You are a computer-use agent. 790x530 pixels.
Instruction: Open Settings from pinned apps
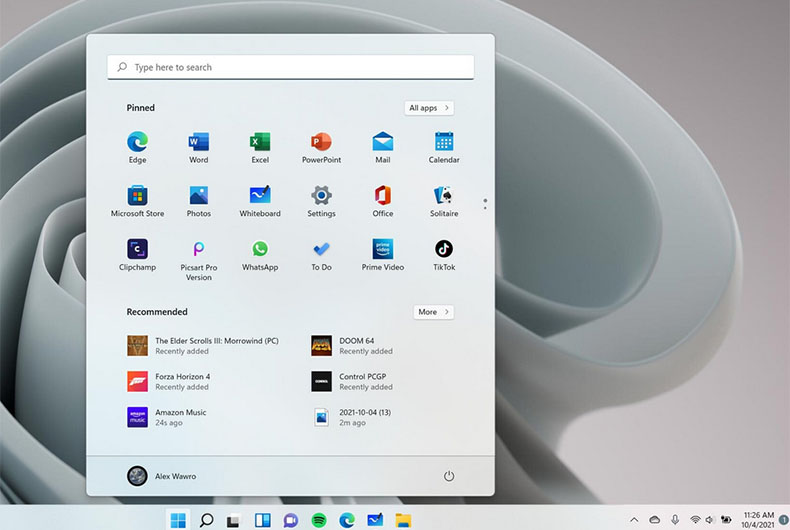(321, 201)
